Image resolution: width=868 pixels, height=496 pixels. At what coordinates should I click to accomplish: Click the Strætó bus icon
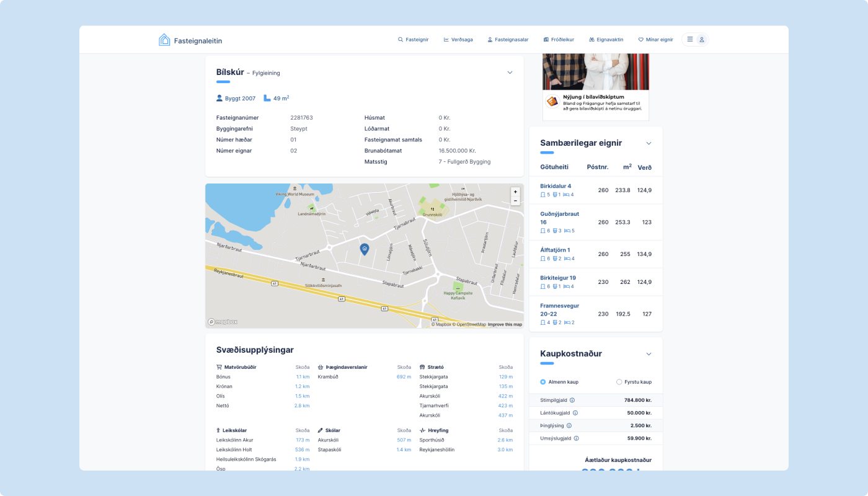[422, 367]
